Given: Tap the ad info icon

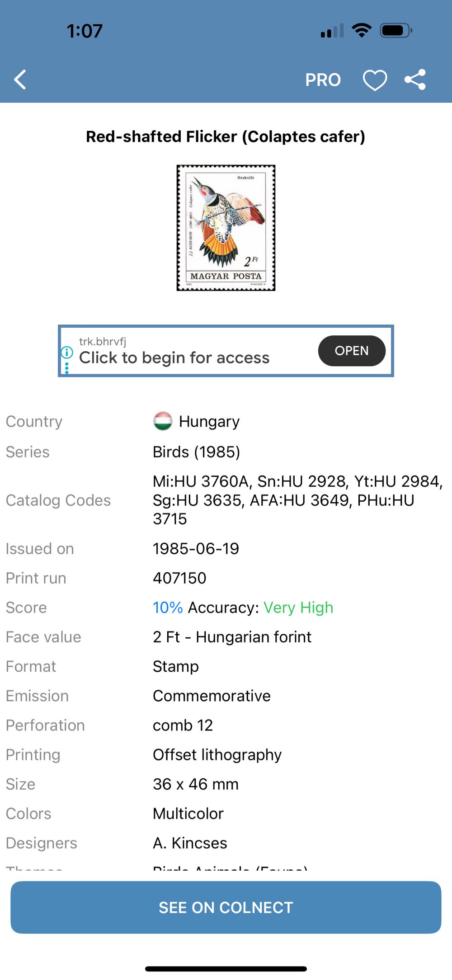Looking at the screenshot, I should [x=67, y=352].
